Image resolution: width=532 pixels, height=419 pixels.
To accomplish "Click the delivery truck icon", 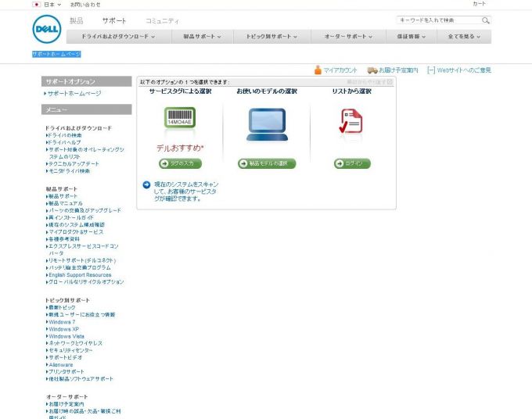I will (x=372, y=70).
